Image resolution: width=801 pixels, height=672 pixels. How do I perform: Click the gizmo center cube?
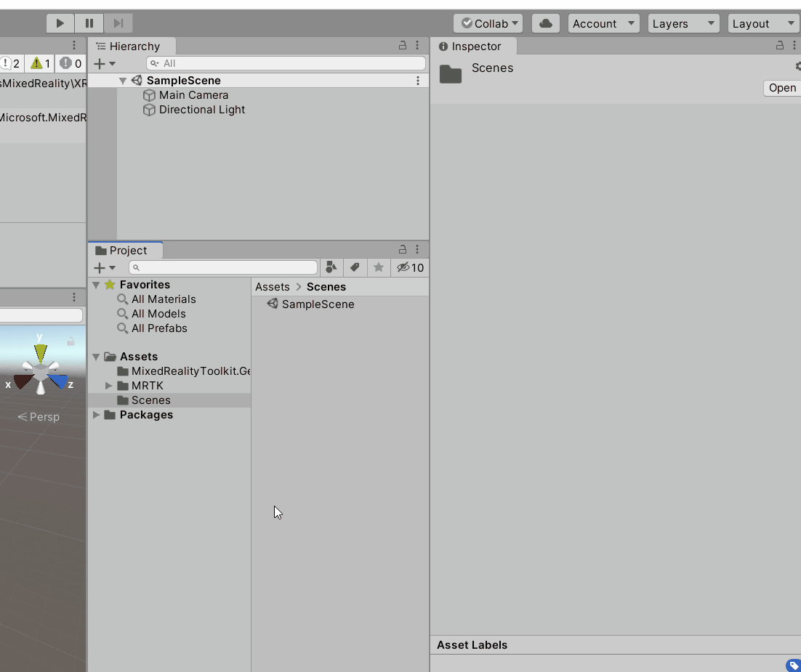[x=41, y=372]
